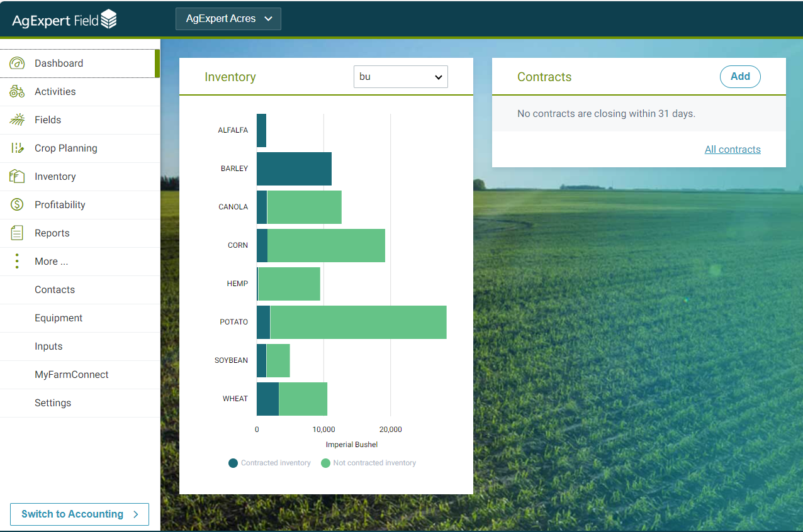Image resolution: width=803 pixels, height=532 pixels.
Task: Select Settings in the sidebar
Action: coord(53,403)
